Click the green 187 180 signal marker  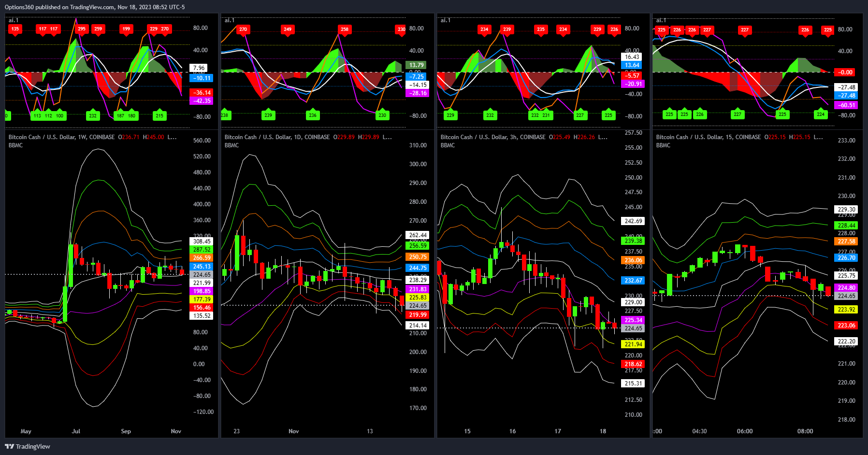126,115
